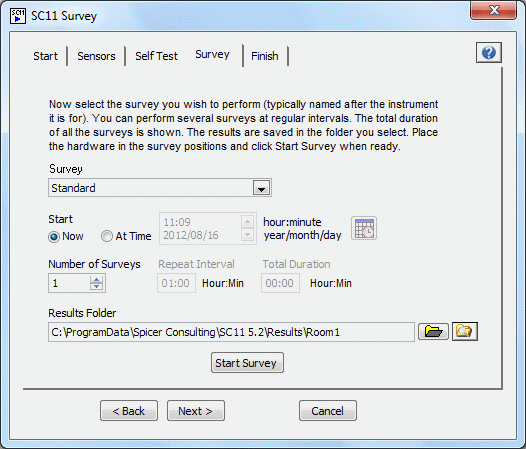Open the calendar clock date picker icon

364,228
